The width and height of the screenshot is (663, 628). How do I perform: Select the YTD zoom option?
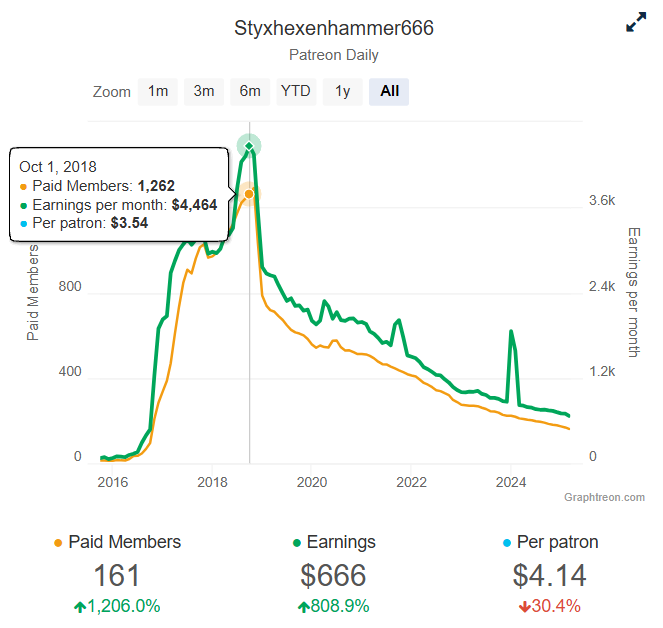click(x=296, y=91)
